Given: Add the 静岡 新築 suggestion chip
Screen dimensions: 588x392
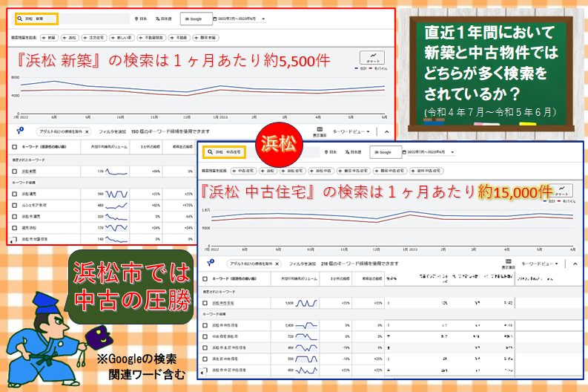Looking at the screenshot, I should (x=206, y=38).
